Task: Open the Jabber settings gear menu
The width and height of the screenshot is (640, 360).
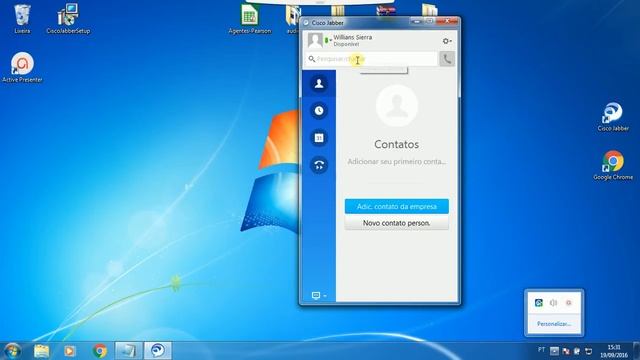Action: pyautogui.click(x=447, y=41)
